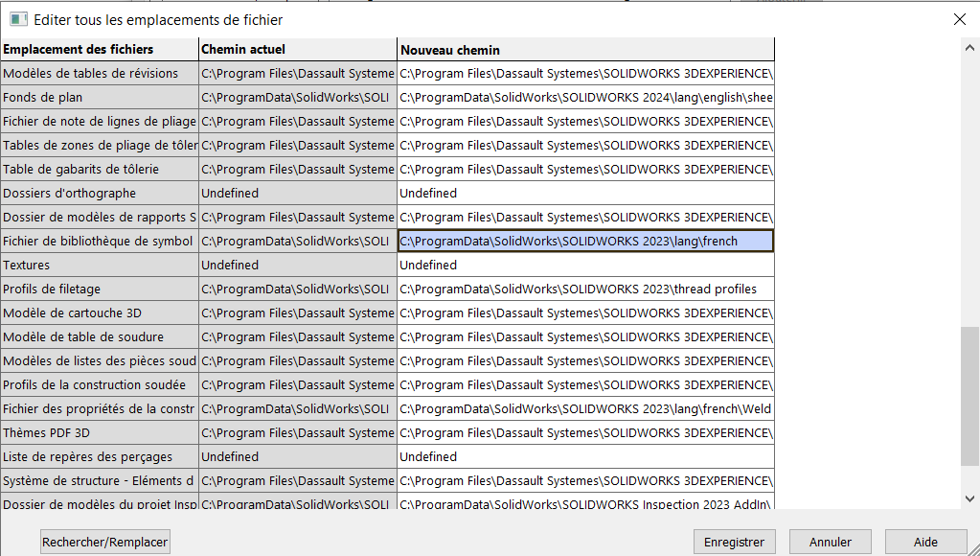Edit new path for Fonds de plan

pyautogui.click(x=584, y=98)
